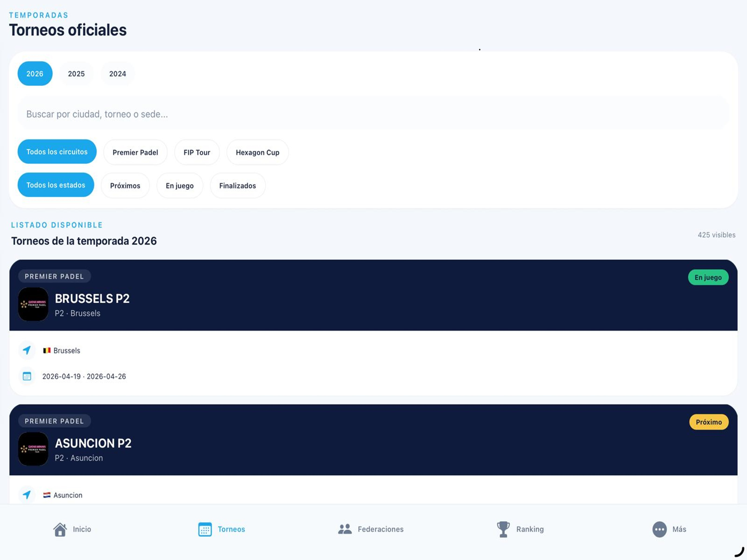The image size is (747, 560).
Task: Click the "TEMPORADAS" section label
Action: [x=39, y=15]
